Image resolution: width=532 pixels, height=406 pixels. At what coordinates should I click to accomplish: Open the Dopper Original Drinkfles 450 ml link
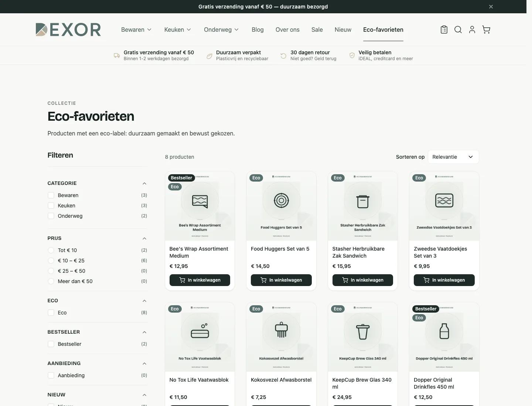[x=434, y=383]
